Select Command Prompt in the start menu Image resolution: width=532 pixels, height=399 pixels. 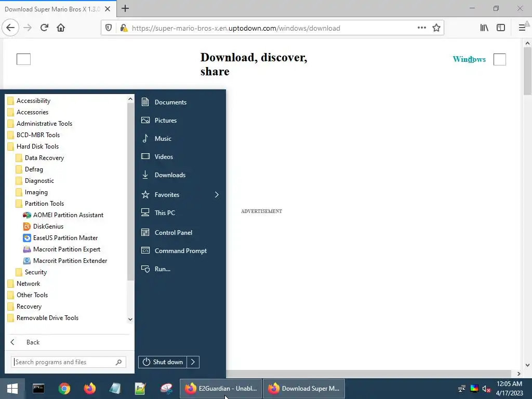pos(174,251)
